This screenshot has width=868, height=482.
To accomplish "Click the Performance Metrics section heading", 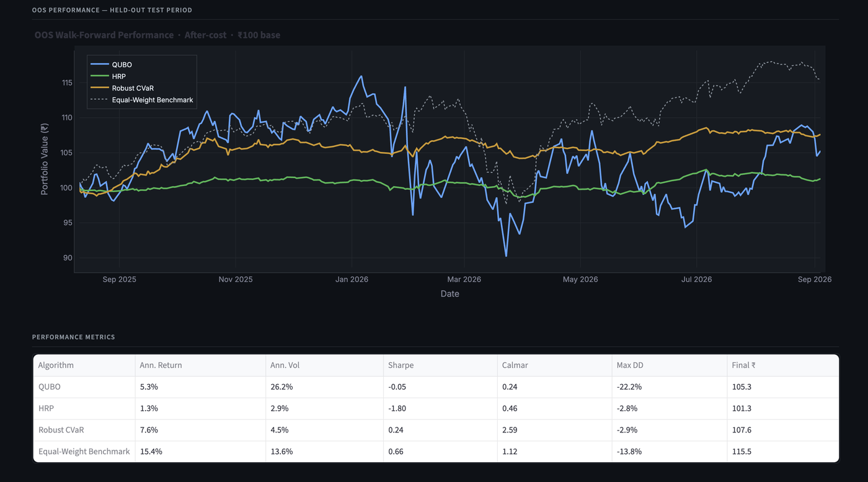I will [x=73, y=337].
